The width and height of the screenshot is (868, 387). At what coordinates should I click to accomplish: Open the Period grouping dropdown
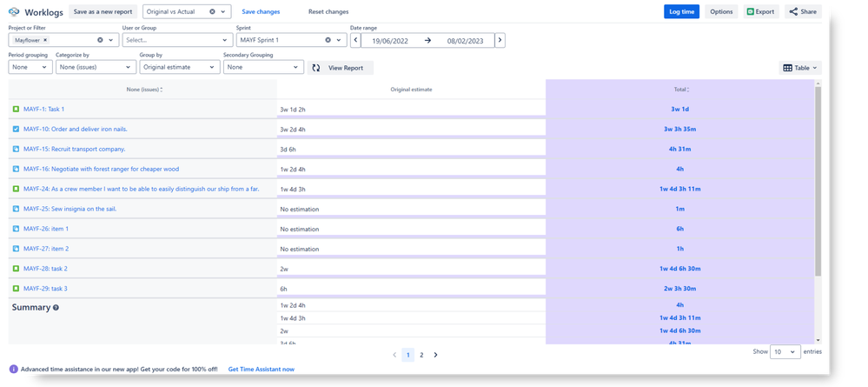pos(30,67)
